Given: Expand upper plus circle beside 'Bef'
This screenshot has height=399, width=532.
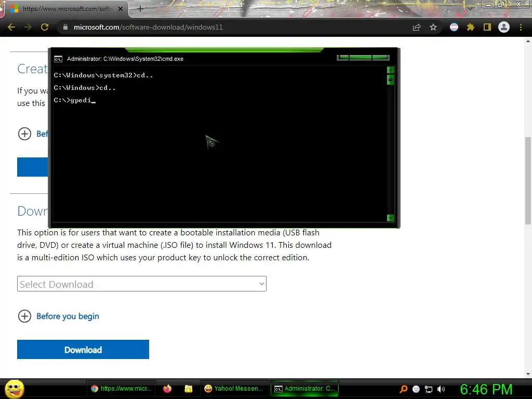Looking at the screenshot, I should (24, 134).
